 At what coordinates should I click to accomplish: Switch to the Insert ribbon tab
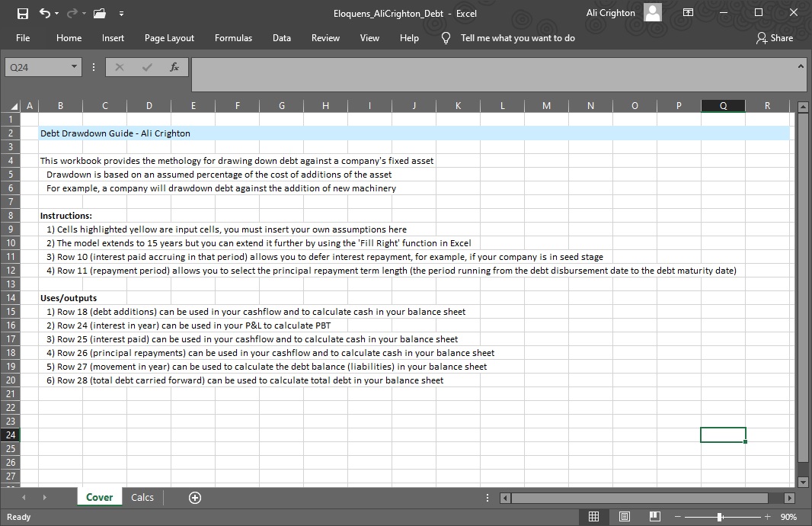point(113,38)
